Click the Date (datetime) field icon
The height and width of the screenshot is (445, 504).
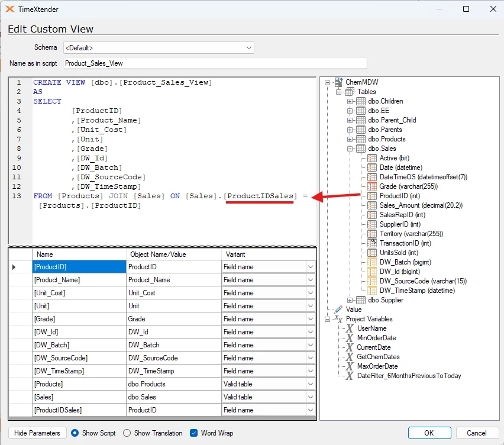coord(372,167)
